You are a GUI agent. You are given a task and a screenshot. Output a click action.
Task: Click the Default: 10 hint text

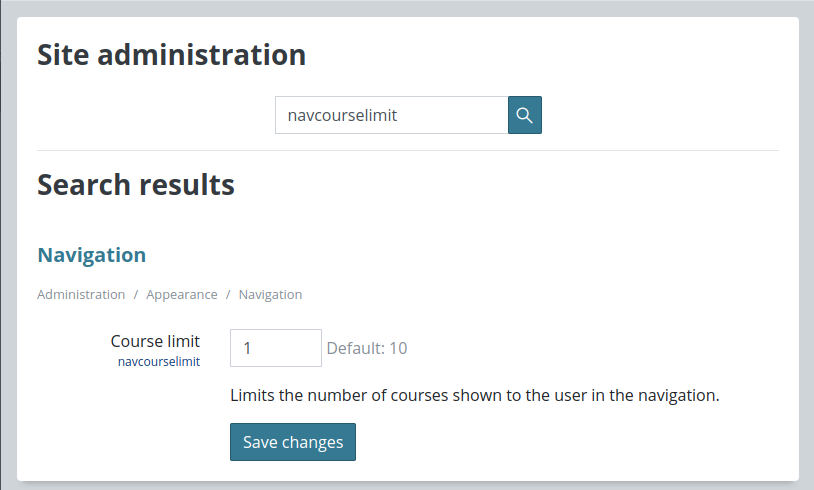(367, 348)
